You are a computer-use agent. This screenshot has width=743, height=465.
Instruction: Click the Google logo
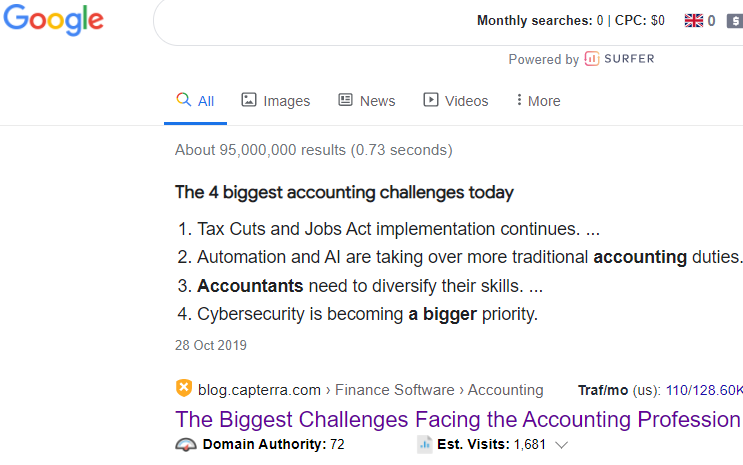coord(54,20)
